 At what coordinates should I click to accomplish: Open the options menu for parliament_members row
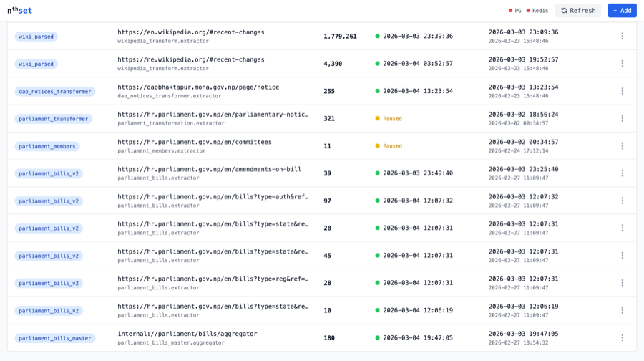[x=622, y=145]
